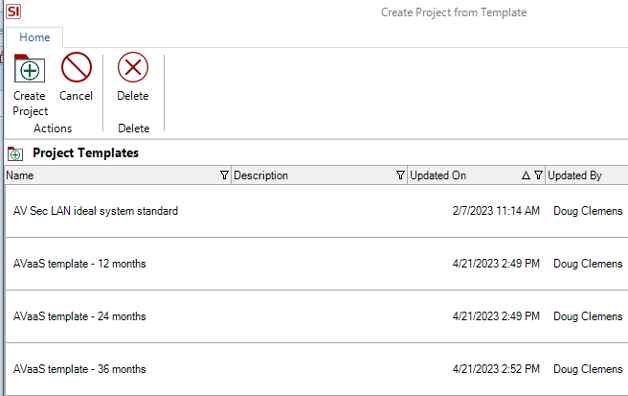Viewport: 628px width, 396px height.
Task: Open the Updated On column filter
Action: [x=538, y=175]
